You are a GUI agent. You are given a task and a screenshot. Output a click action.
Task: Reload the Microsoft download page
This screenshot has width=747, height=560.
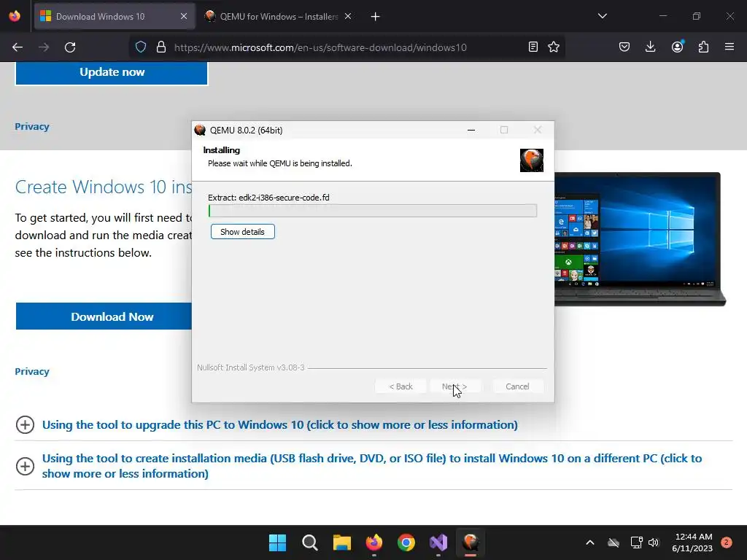point(70,47)
